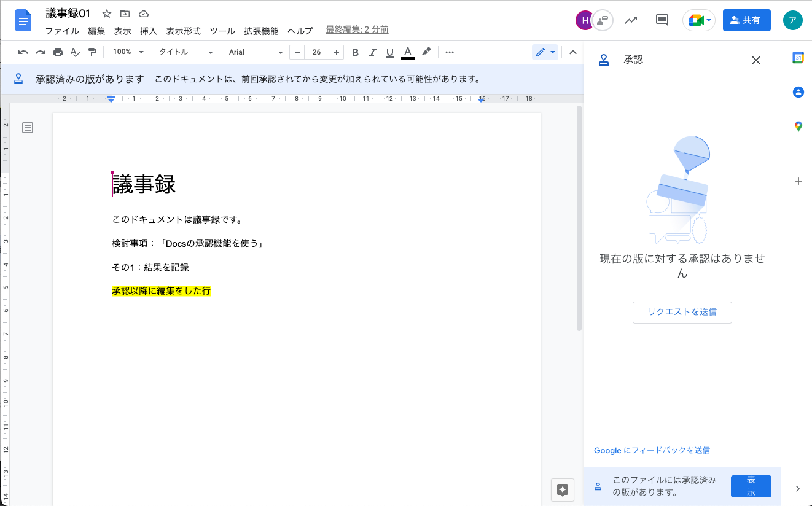Click the Explore star button
The width and height of the screenshot is (812, 506).
coord(562,489)
